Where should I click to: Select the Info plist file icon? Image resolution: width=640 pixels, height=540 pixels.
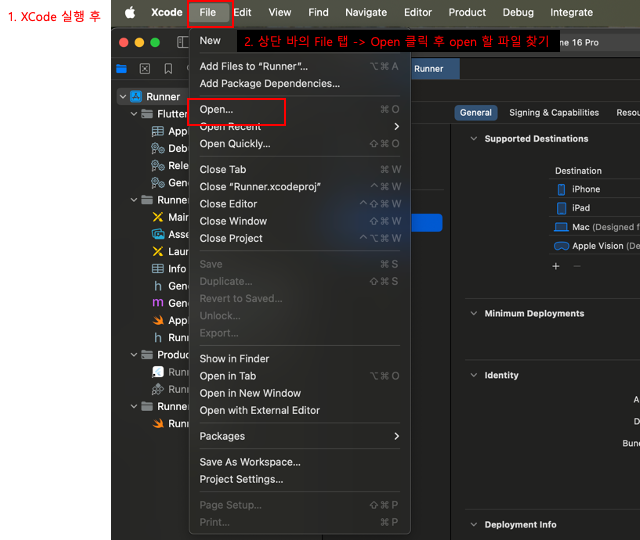tap(158, 269)
